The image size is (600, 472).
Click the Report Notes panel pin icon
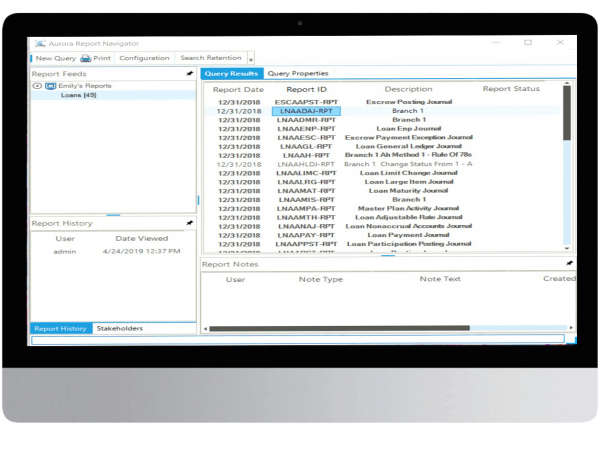click(x=569, y=264)
